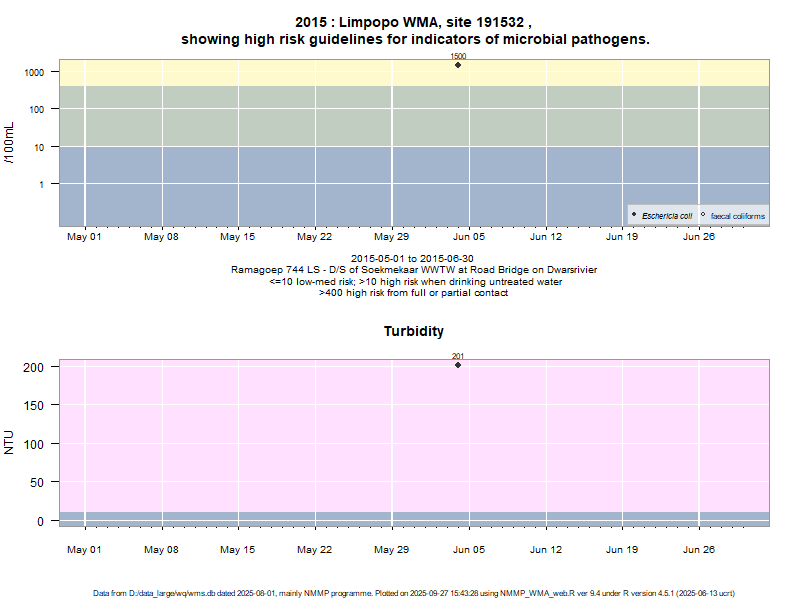Click 'May 01' on the turbidity chart x-axis

click(x=84, y=549)
